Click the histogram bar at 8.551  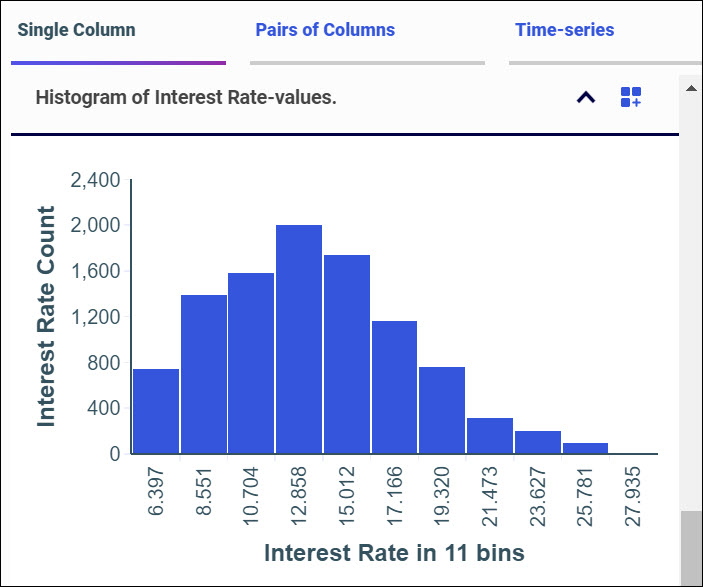click(x=204, y=375)
